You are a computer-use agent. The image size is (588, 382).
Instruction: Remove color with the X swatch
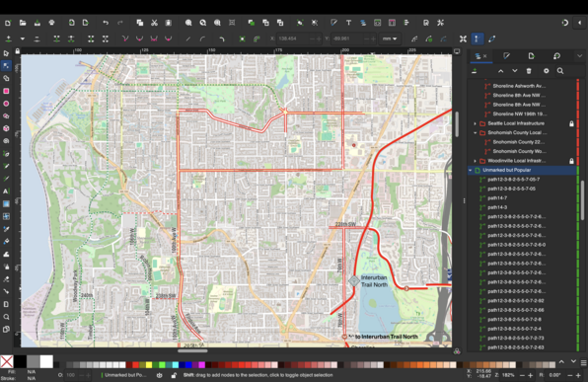coord(7,361)
